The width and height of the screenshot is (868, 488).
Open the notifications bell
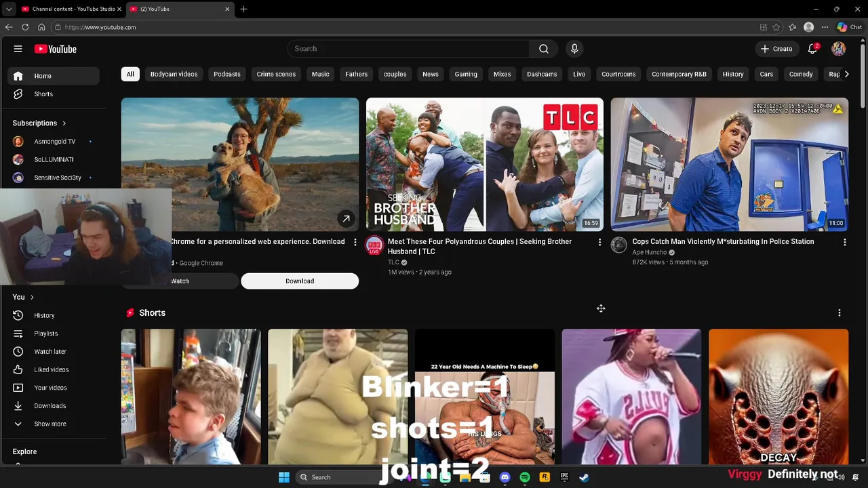coord(812,49)
